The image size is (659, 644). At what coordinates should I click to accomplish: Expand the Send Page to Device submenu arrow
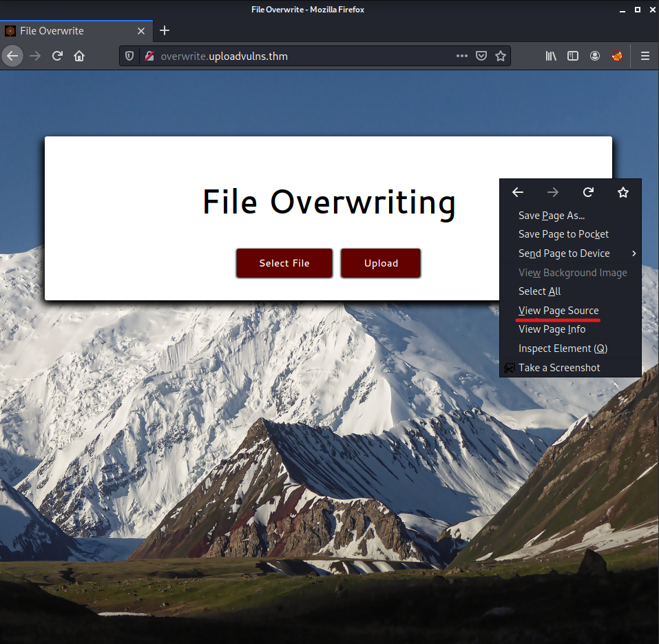pyautogui.click(x=634, y=253)
